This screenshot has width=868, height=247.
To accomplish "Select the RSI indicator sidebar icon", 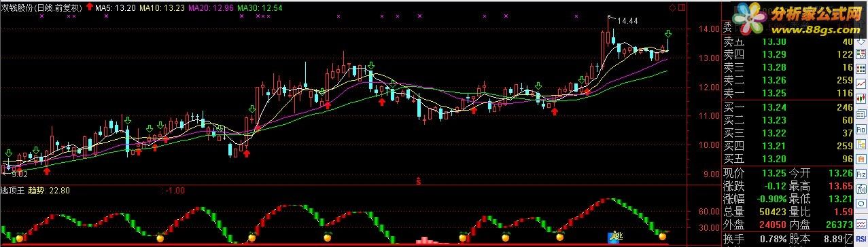I will (861, 238).
